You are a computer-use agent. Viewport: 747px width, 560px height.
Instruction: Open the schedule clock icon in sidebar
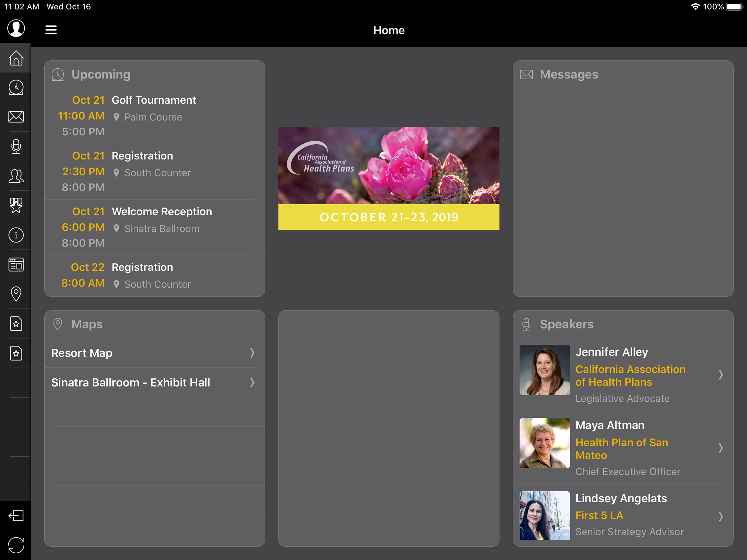[16, 87]
